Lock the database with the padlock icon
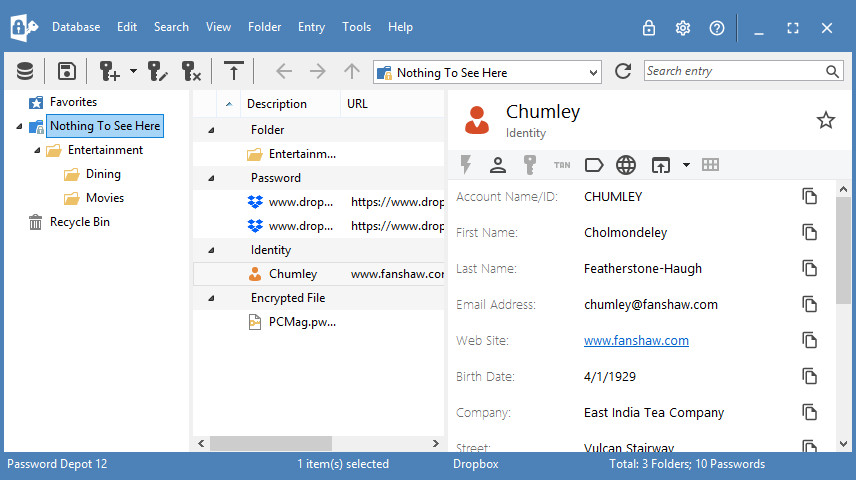This screenshot has width=856, height=480. 649,27
